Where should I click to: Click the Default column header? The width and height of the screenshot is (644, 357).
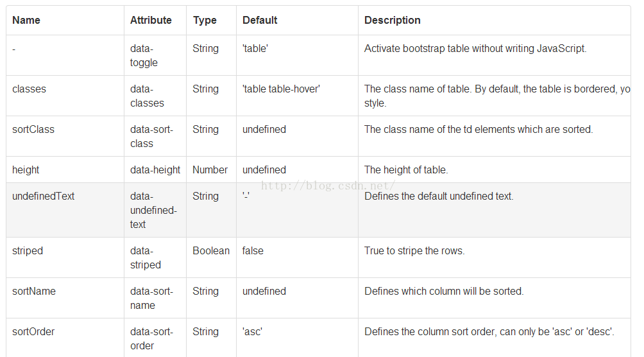(x=260, y=20)
